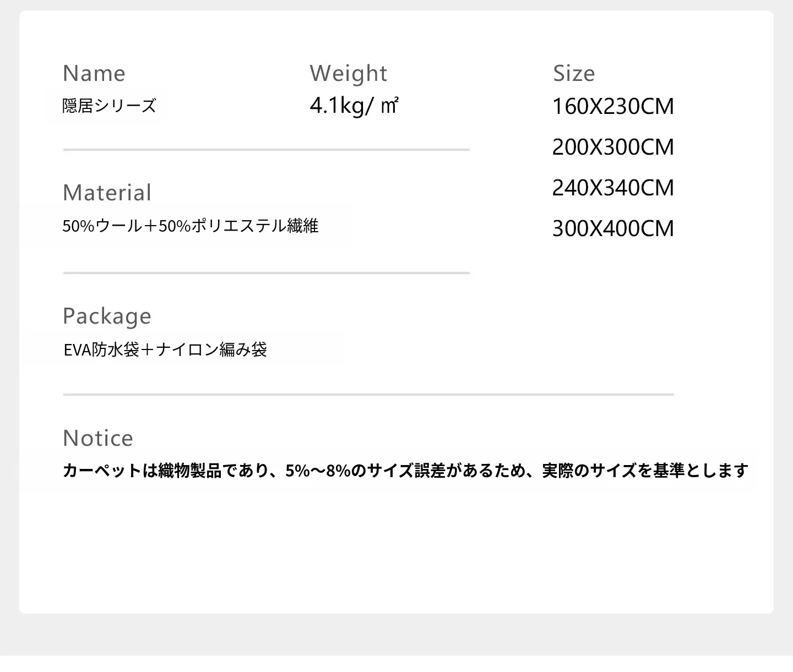Choose the 160X230CM size entry

click(x=613, y=107)
